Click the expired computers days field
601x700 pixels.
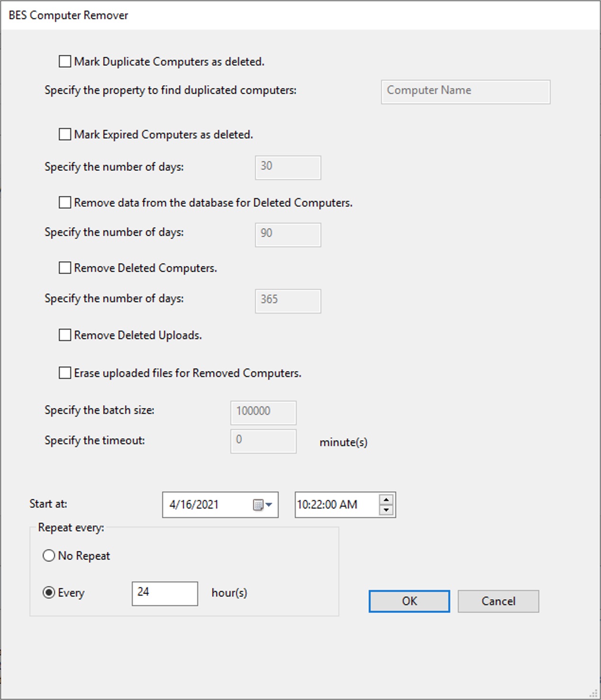point(288,167)
